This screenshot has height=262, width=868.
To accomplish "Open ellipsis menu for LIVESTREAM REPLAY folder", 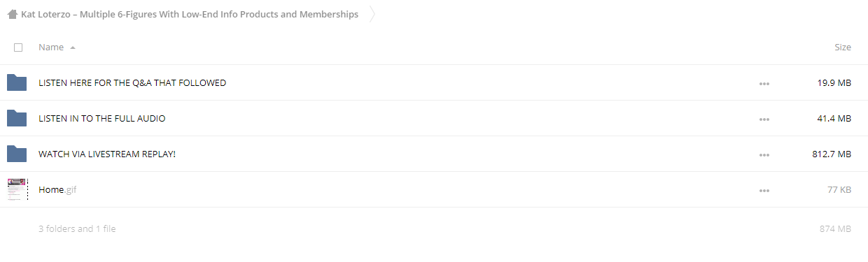I will (x=764, y=154).
